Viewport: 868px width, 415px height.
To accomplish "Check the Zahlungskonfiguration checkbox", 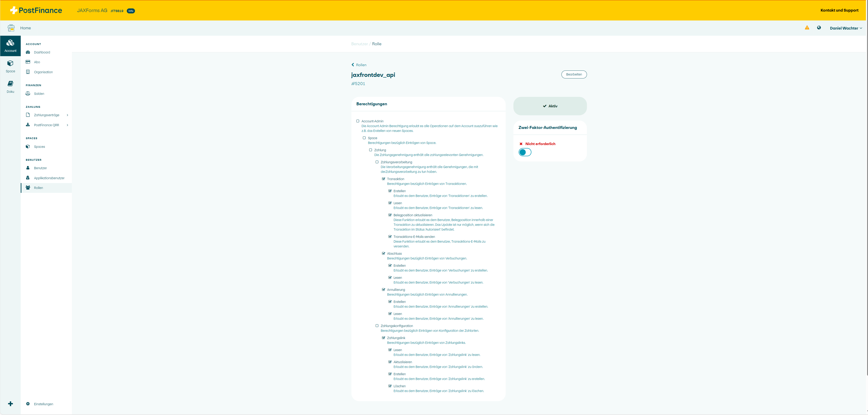I will pos(377,326).
